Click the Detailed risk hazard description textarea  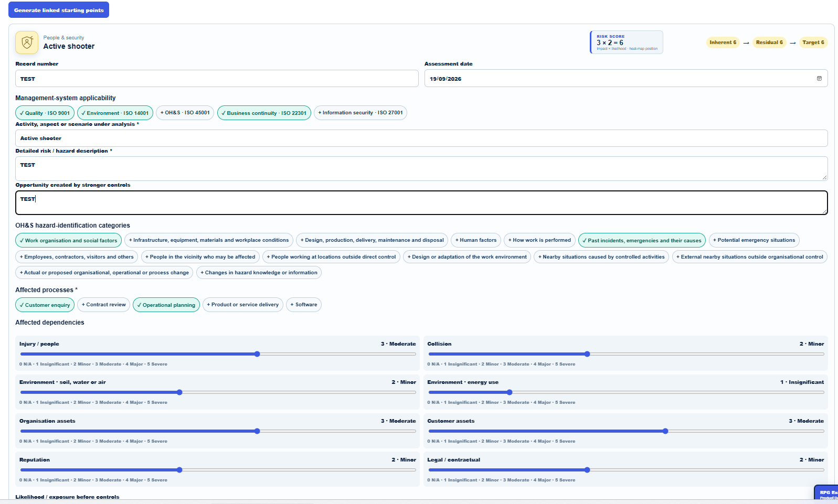click(421, 168)
